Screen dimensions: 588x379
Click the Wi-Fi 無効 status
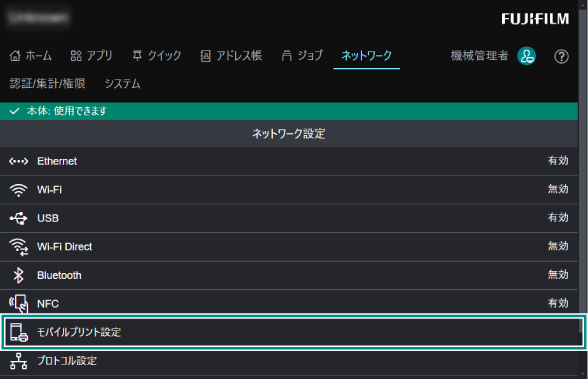558,189
